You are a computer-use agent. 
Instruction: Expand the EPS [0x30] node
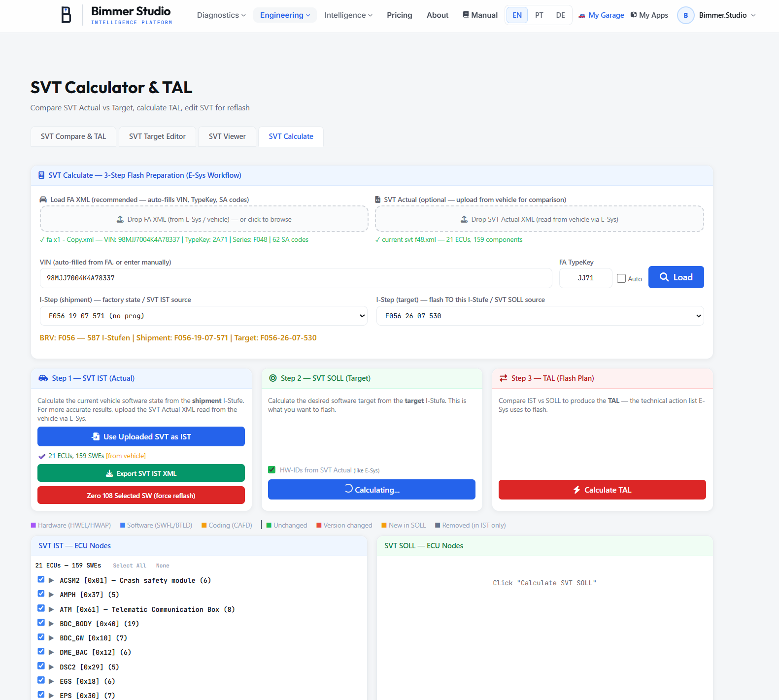click(x=51, y=696)
